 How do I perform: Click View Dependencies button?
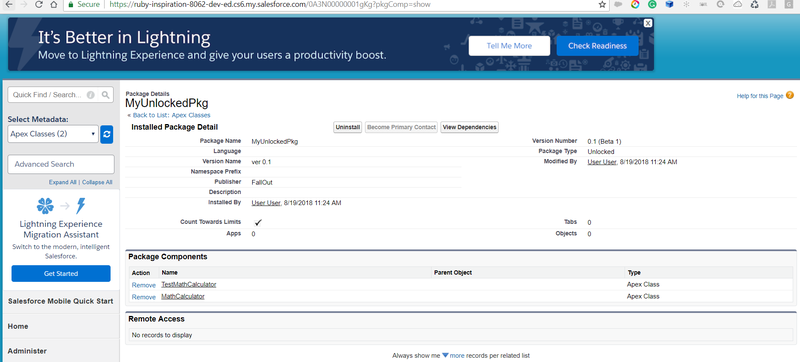point(469,127)
